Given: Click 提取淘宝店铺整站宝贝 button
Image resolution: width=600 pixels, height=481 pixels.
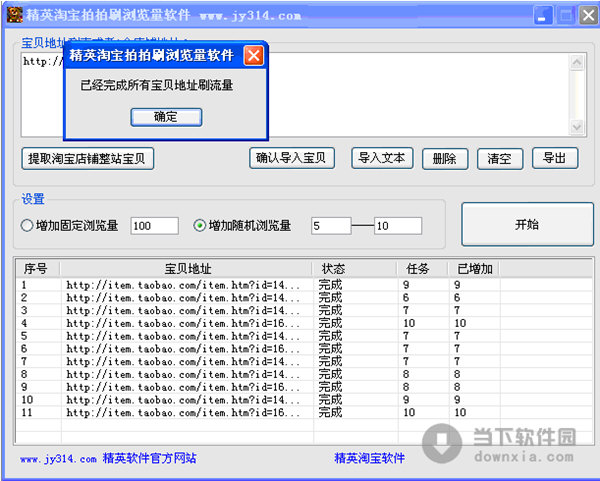Looking at the screenshot, I should pos(88,158).
